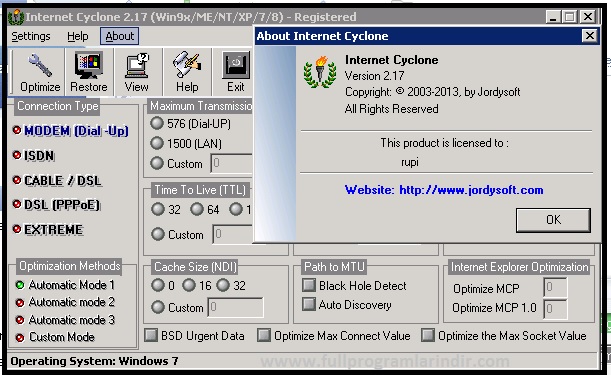611x375 pixels.
Task: Choose Automatic Mode 1 optimization
Action: (65, 285)
